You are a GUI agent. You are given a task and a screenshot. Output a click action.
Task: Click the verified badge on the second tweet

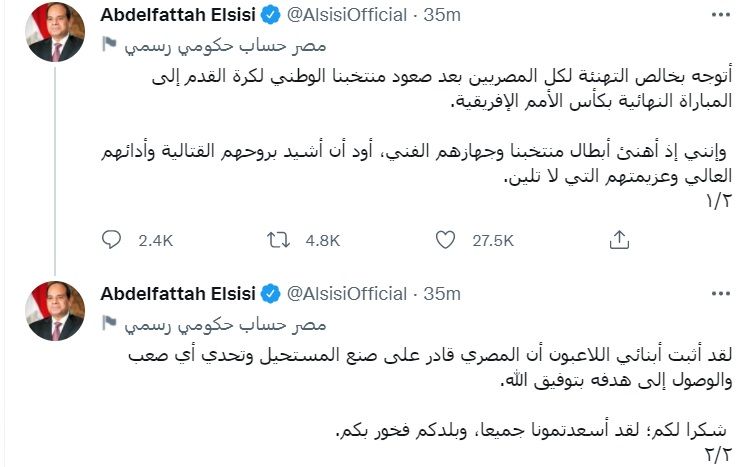[x=270, y=293]
